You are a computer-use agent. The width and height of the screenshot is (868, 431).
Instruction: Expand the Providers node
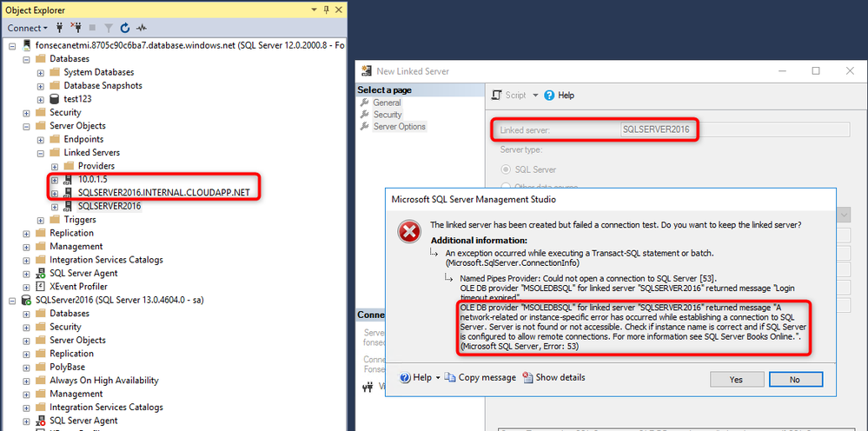tap(54, 166)
